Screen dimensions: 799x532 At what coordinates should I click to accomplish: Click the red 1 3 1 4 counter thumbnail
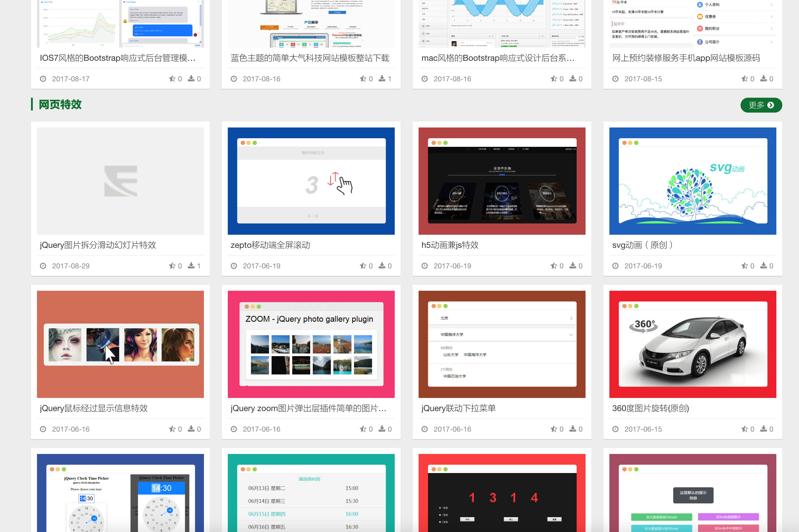click(502, 493)
